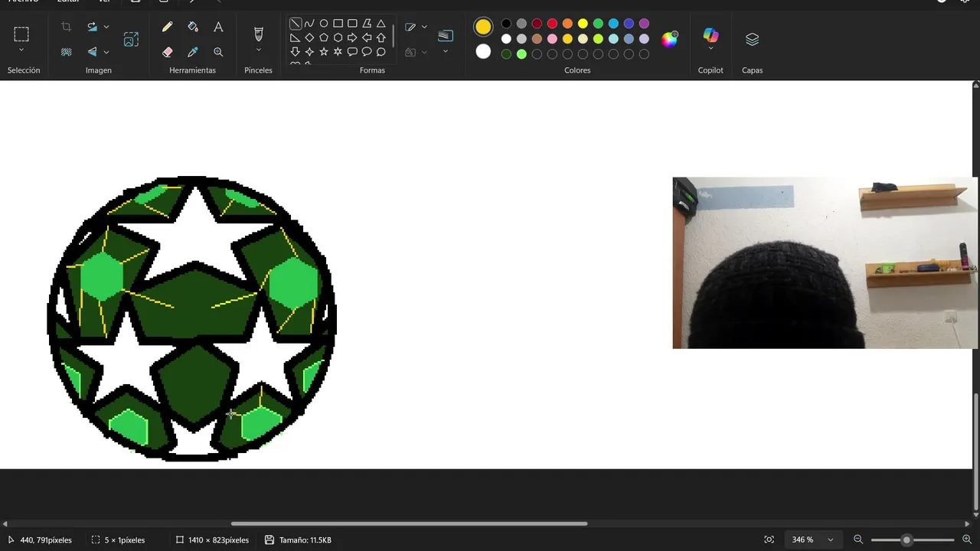This screenshot has height=551, width=980.
Task: Expand the line size dropdown arrow
Action: coord(446,52)
